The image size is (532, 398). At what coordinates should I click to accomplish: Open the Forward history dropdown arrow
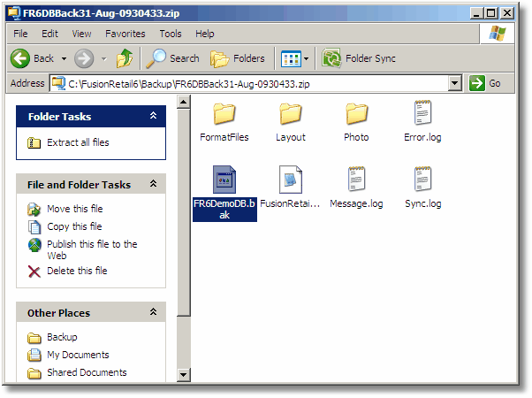pyautogui.click(x=103, y=58)
